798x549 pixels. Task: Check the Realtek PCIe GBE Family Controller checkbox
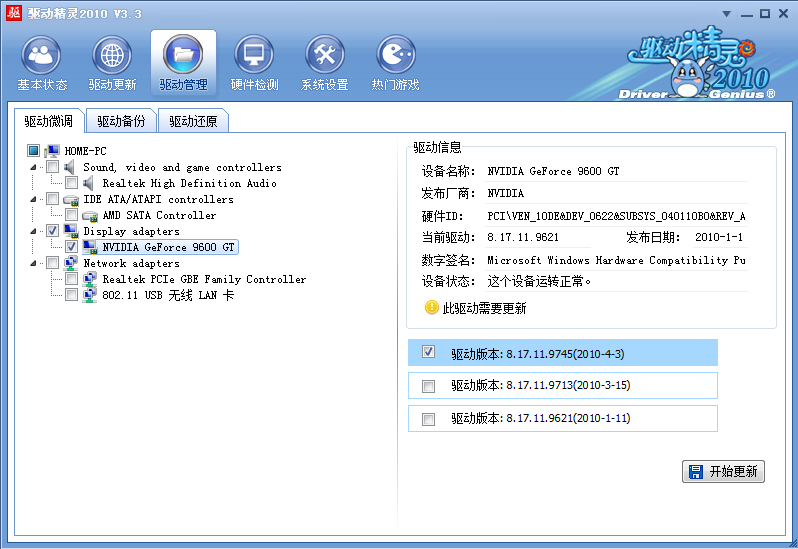click(x=71, y=279)
